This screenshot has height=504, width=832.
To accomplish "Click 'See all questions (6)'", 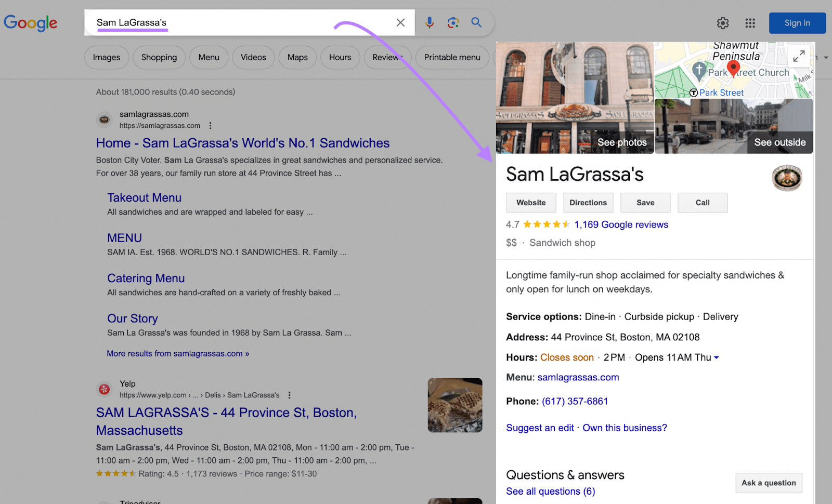I will pos(550,491).
